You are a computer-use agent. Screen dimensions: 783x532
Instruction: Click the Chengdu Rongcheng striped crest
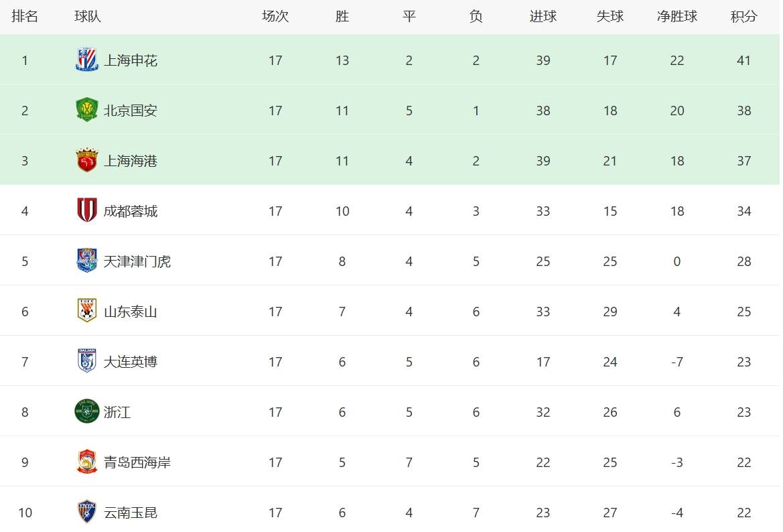tap(86, 211)
